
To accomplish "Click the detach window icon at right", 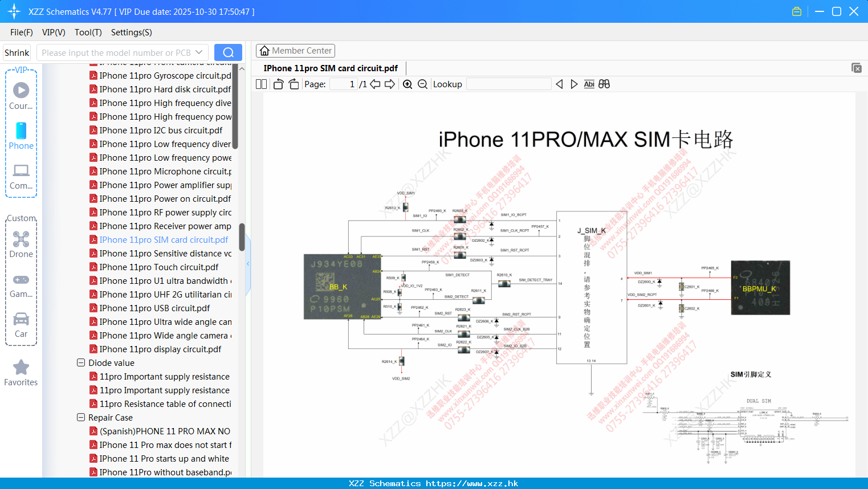I will tap(857, 68).
